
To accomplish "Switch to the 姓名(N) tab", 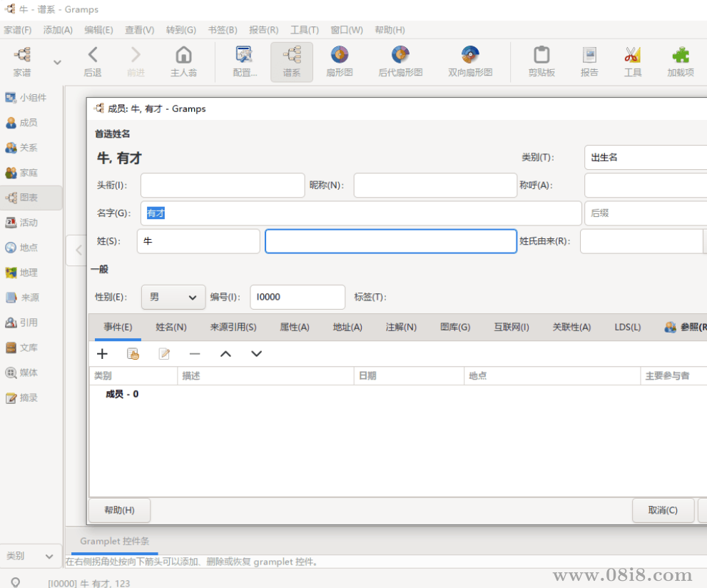I will (171, 327).
